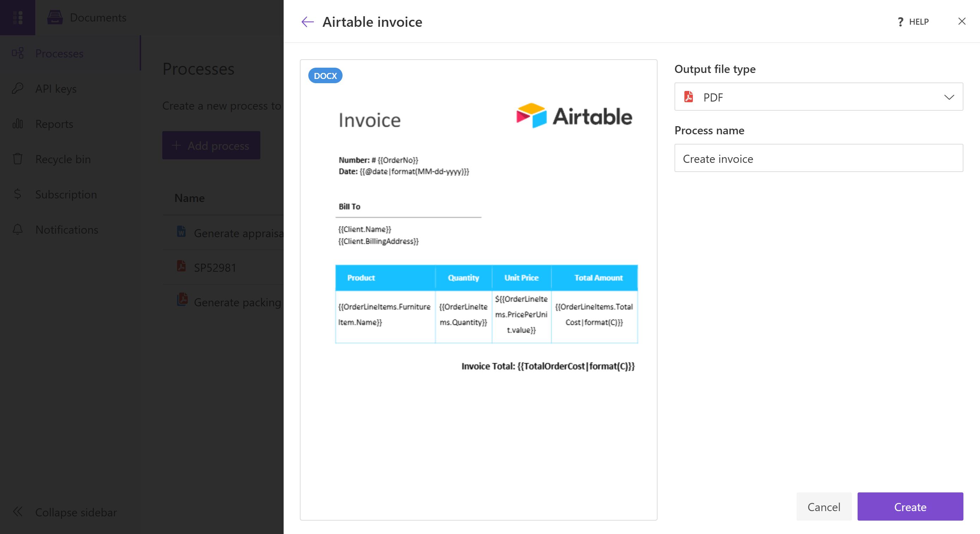Click the Total Amount header in preview
Image resolution: width=980 pixels, height=534 pixels.
(x=598, y=278)
